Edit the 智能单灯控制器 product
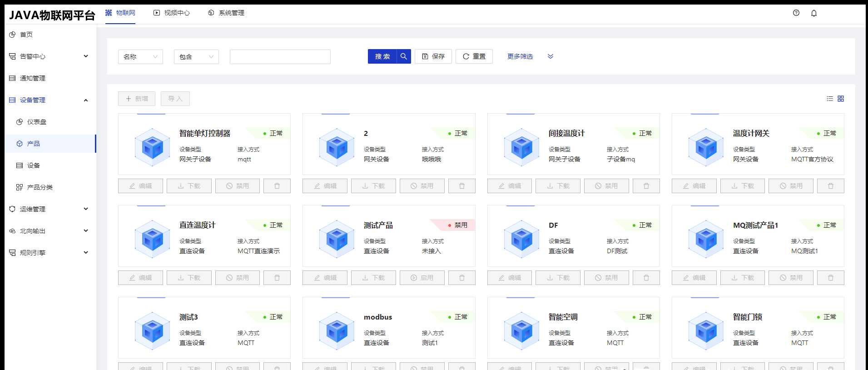The width and height of the screenshot is (868, 370). pyautogui.click(x=140, y=186)
